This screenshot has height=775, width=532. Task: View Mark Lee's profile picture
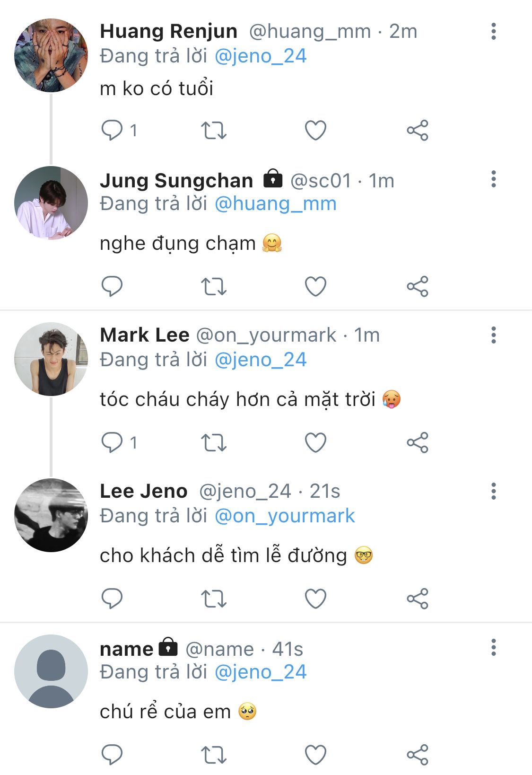pos(51,359)
